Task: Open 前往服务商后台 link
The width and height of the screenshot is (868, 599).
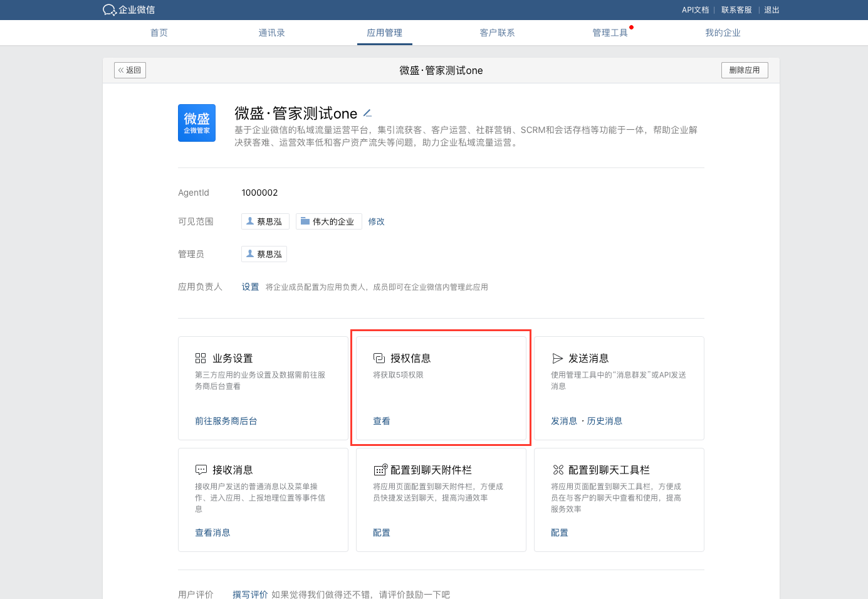Action: click(x=226, y=421)
